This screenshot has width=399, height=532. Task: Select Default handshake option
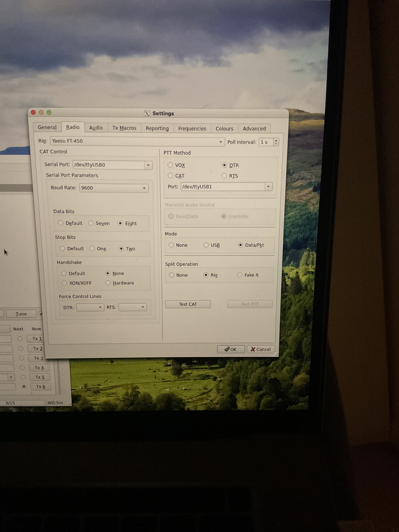(x=64, y=274)
